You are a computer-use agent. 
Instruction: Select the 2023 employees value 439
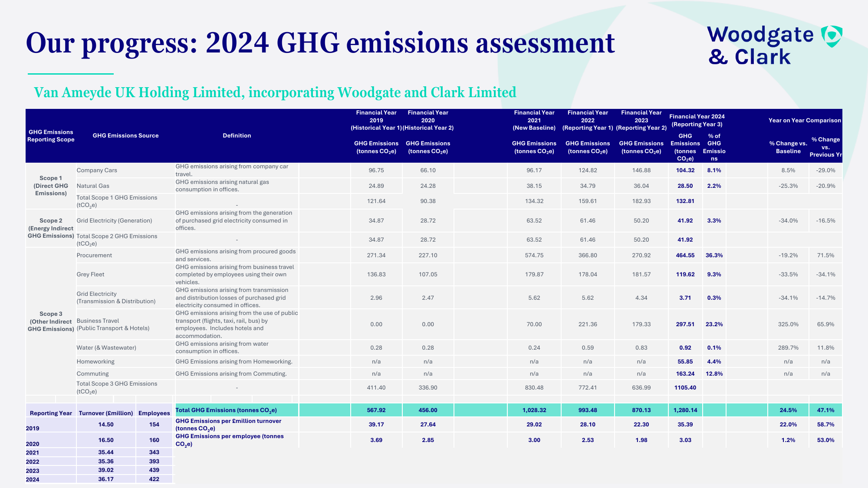(154, 470)
